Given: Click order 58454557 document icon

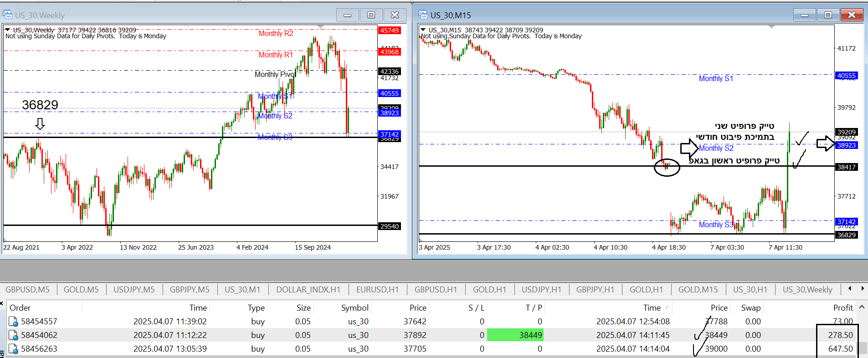Looking at the screenshot, I should point(14,322).
